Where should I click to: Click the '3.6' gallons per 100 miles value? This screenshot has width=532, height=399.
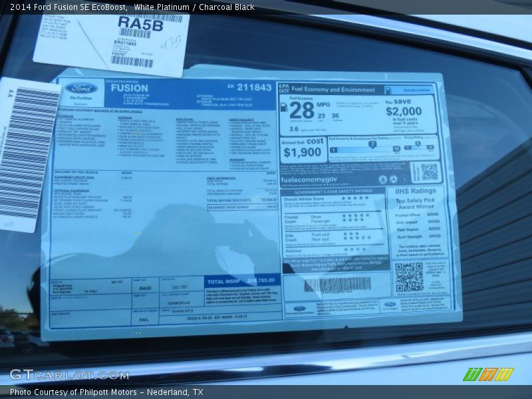point(294,129)
